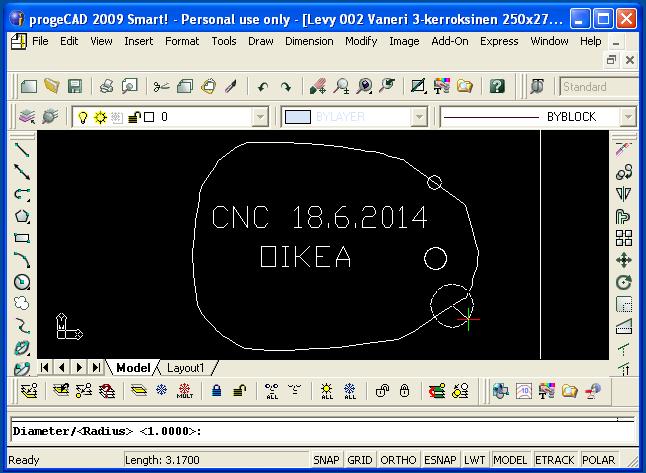The width and height of the screenshot is (646, 473).
Task: Click the Help question mark icon
Action: [x=497, y=87]
